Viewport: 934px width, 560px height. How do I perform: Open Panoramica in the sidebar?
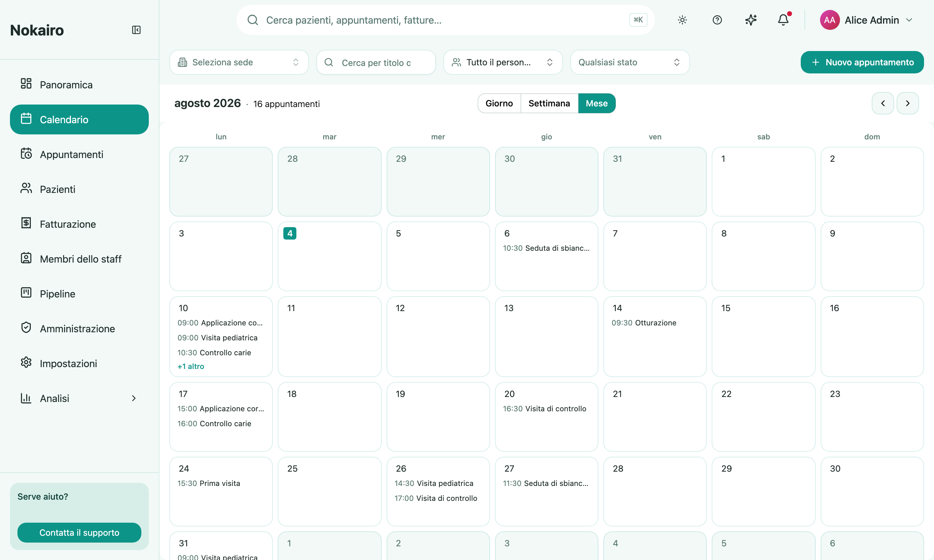coord(79,85)
